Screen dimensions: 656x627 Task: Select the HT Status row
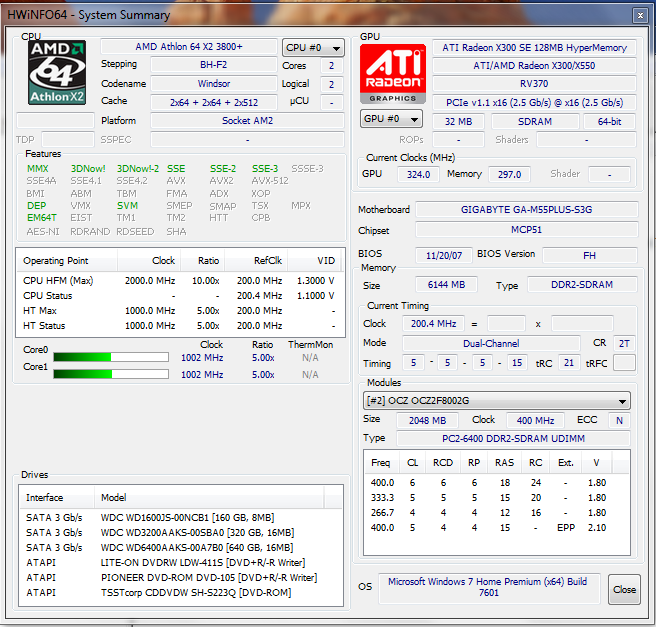[180, 325]
